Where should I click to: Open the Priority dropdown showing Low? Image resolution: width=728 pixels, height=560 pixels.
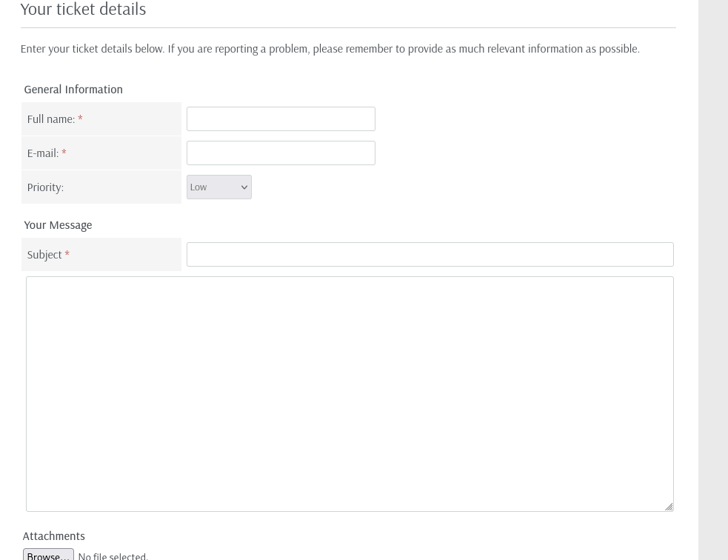click(x=219, y=187)
